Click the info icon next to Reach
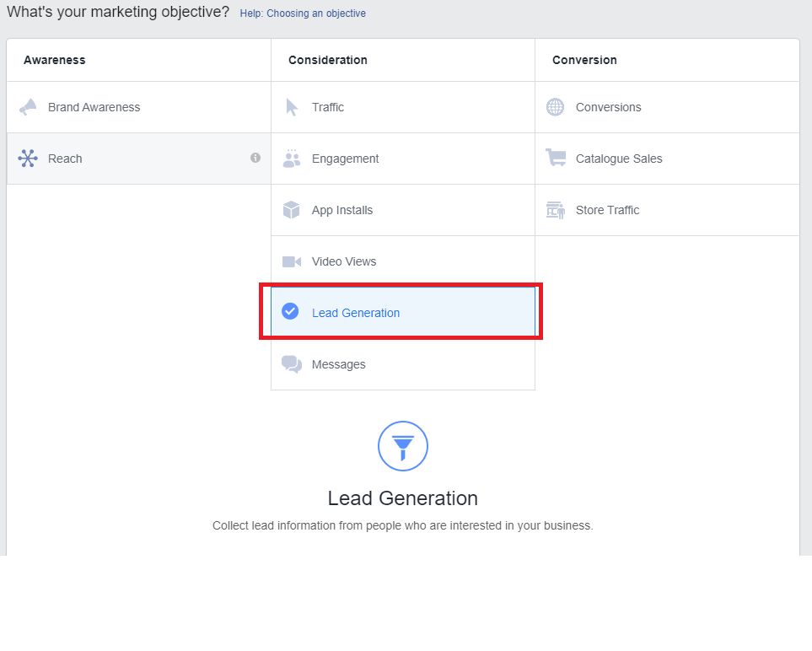 point(255,159)
